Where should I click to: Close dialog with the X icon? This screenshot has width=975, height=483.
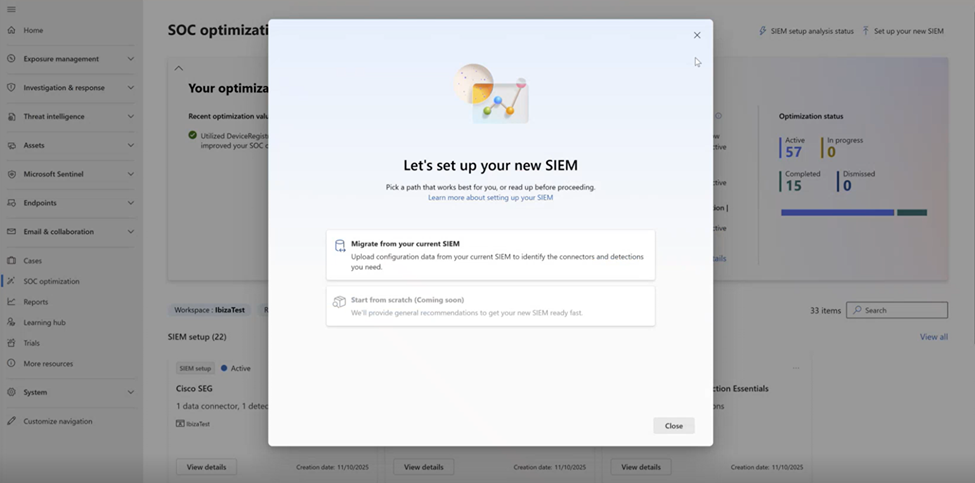tap(697, 35)
